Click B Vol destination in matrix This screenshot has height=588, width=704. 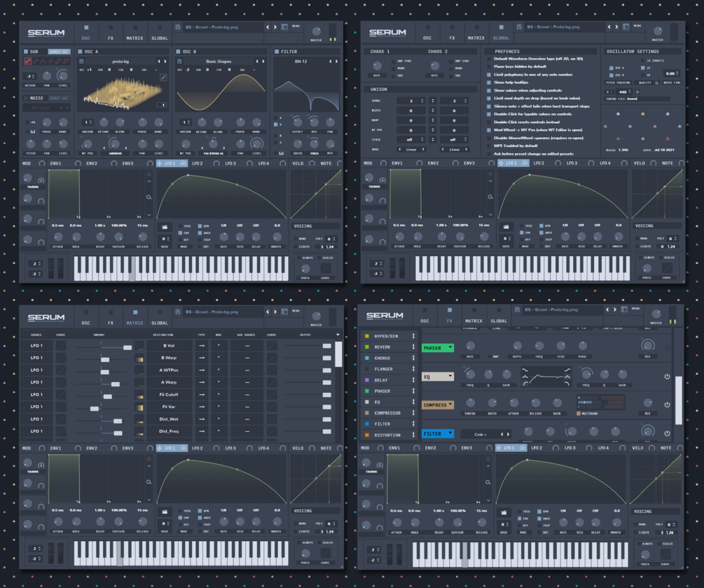[170, 346]
